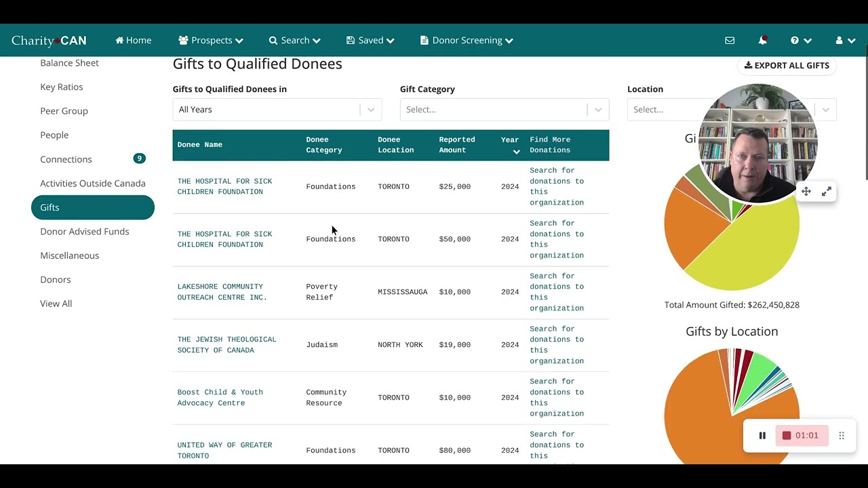Search for donations to Boost Child & Youth
The width and height of the screenshot is (868, 488).
coord(557,398)
